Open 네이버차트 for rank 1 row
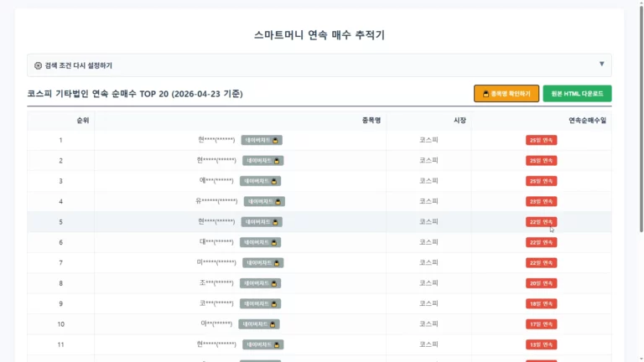Image resolution: width=644 pixels, height=362 pixels. (262, 140)
